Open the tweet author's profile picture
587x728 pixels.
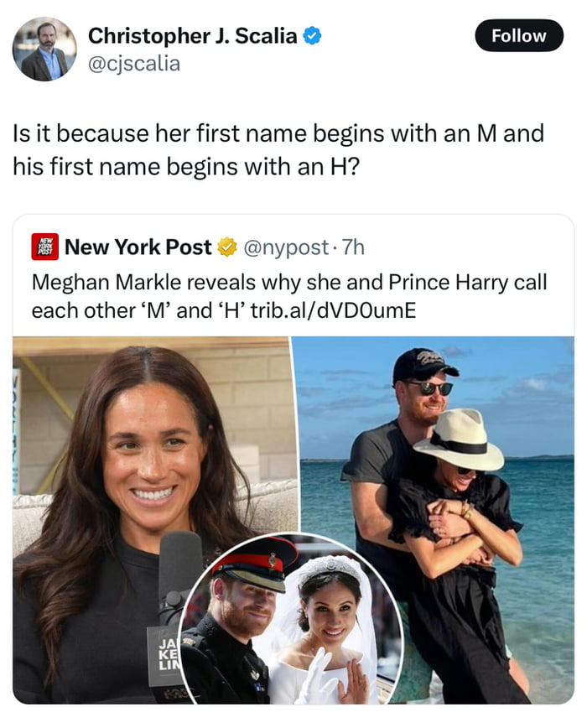click(44, 49)
